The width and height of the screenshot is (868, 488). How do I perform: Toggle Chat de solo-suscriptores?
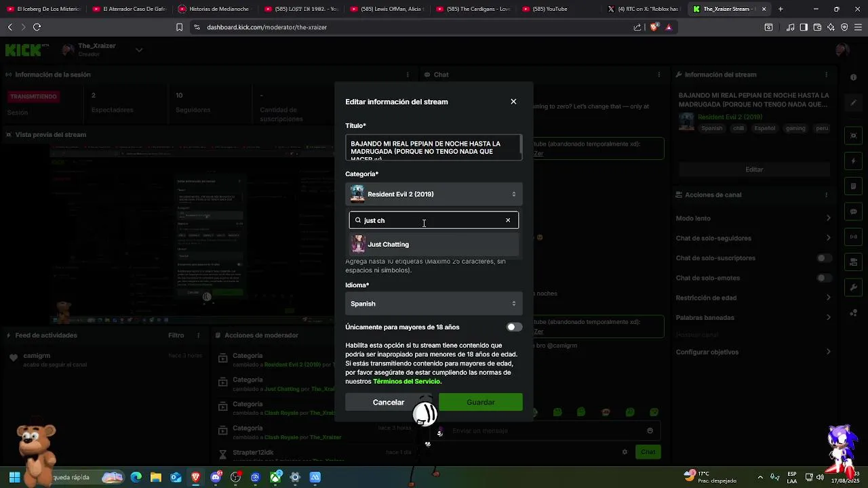point(824,258)
